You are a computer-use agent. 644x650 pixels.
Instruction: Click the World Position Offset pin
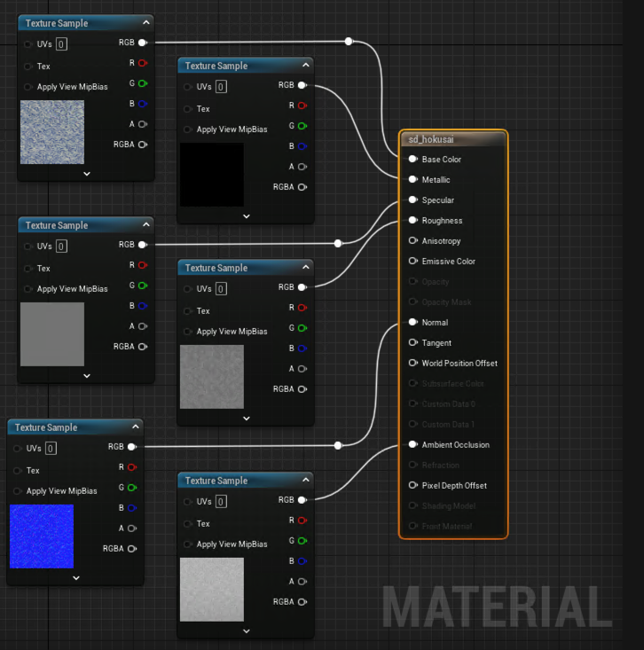click(412, 363)
